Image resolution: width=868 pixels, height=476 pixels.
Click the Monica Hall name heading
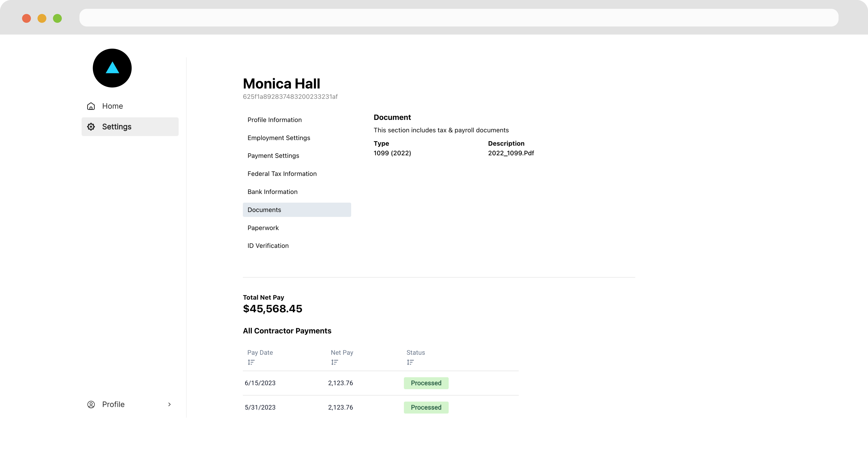[281, 83]
